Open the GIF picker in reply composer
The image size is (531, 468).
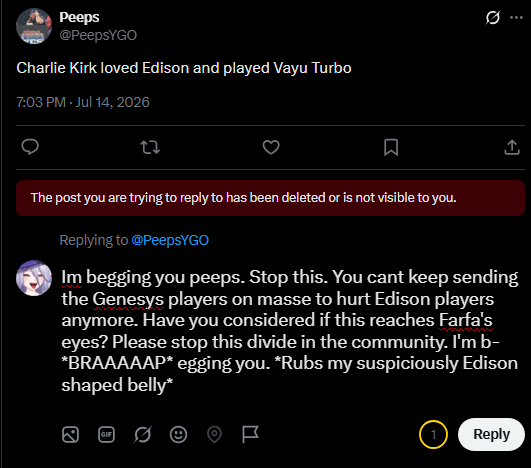pos(106,434)
